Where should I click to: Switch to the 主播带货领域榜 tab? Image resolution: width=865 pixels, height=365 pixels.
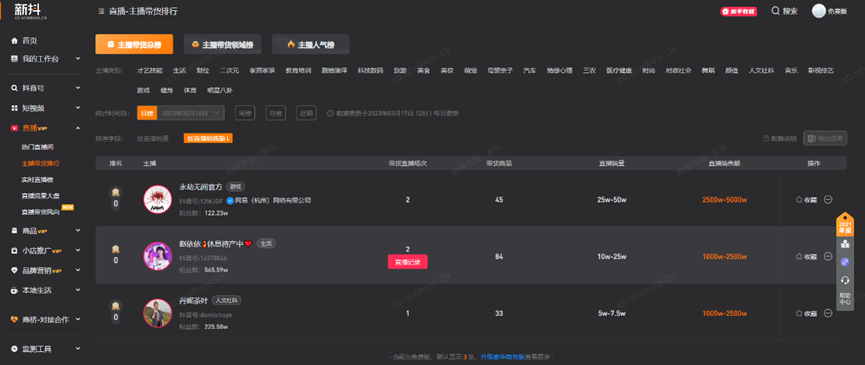click(222, 45)
